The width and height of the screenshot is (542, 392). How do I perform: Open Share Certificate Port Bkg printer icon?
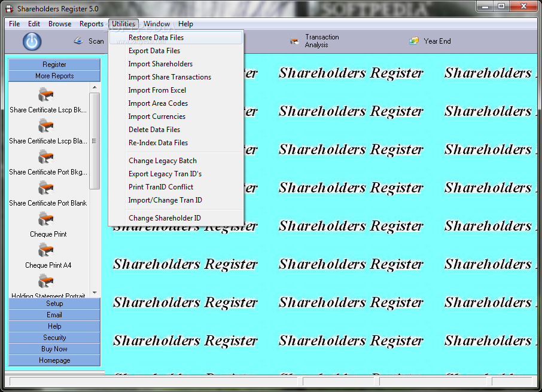click(x=46, y=157)
